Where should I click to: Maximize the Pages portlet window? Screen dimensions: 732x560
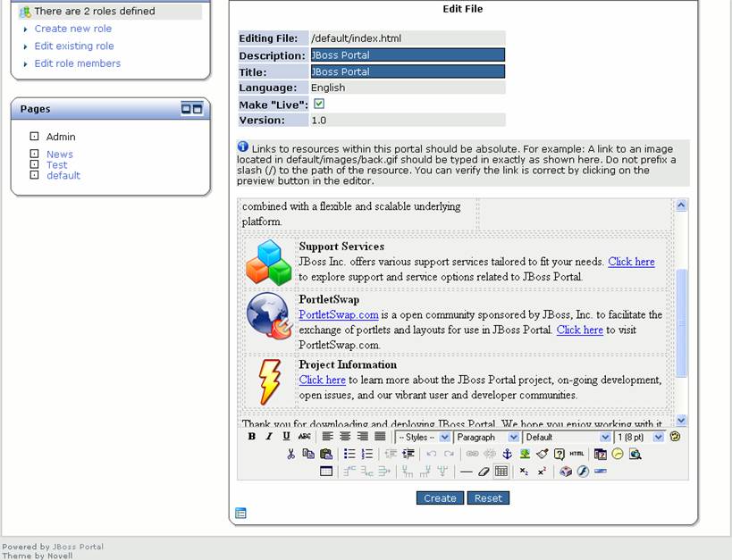click(x=198, y=109)
